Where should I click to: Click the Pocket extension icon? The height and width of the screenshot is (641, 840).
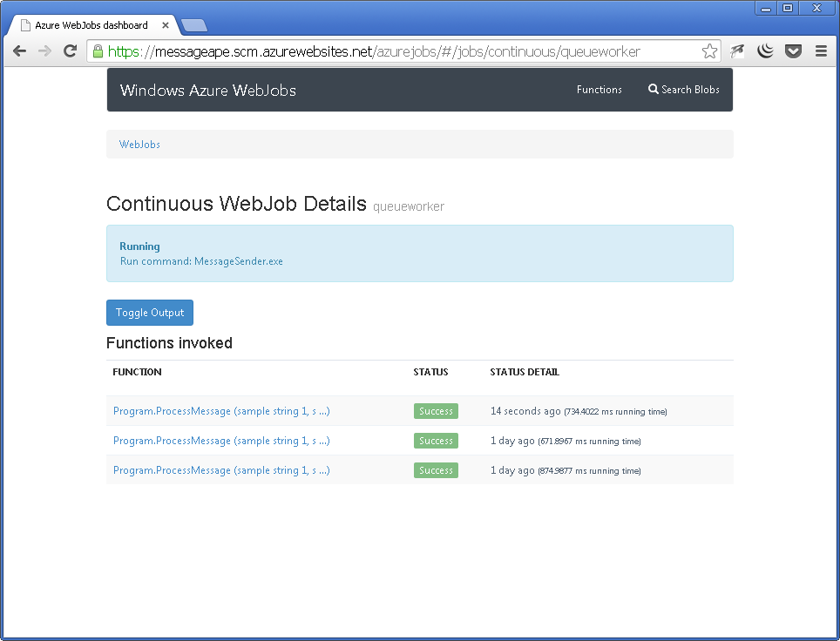point(793,51)
